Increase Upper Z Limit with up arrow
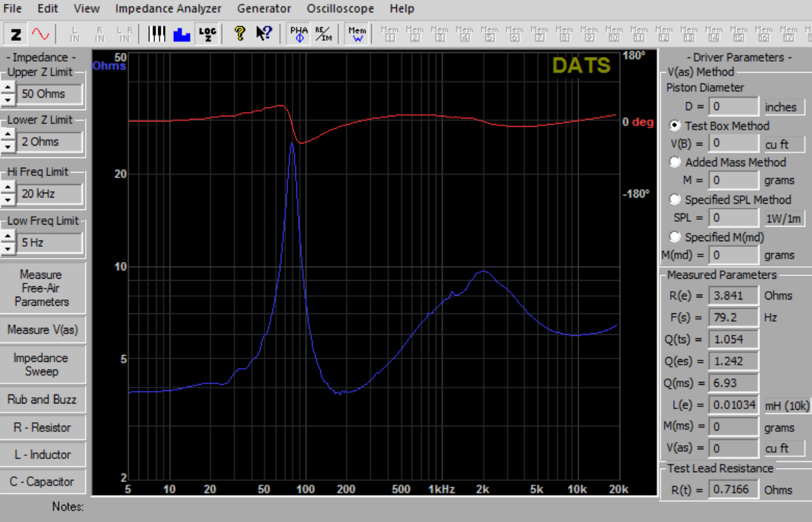The height and width of the screenshot is (522, 812). coord(8,88)
